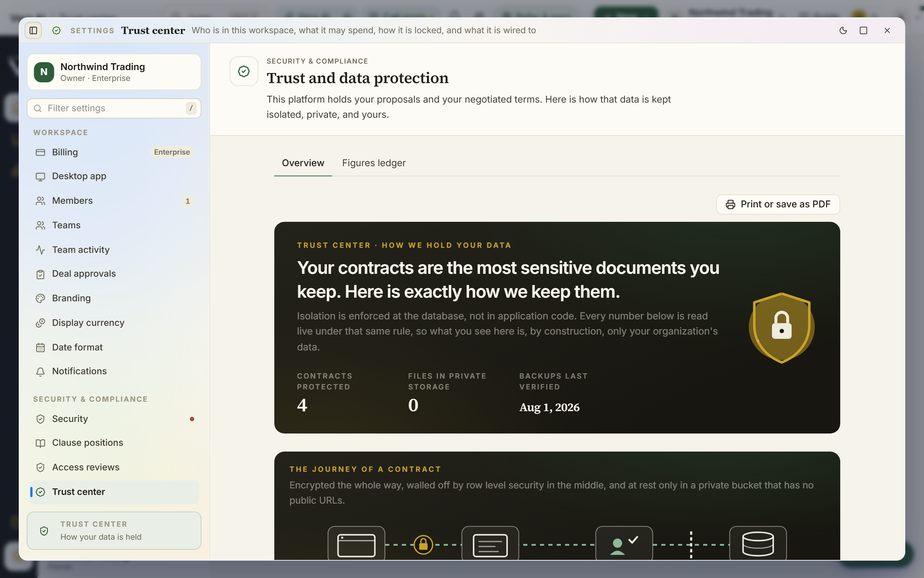Click the Enterprise plan badge
The height and width of the screenshot is (578, 924).
(172, 152)
